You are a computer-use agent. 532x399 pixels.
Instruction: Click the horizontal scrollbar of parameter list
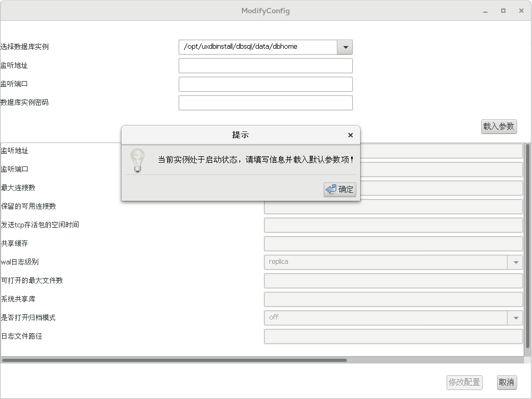point(174,360)
